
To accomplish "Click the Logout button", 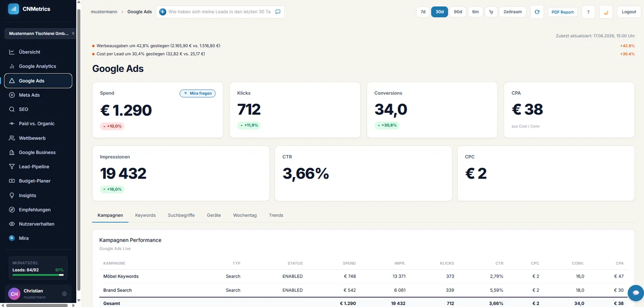I will point(629,12).
